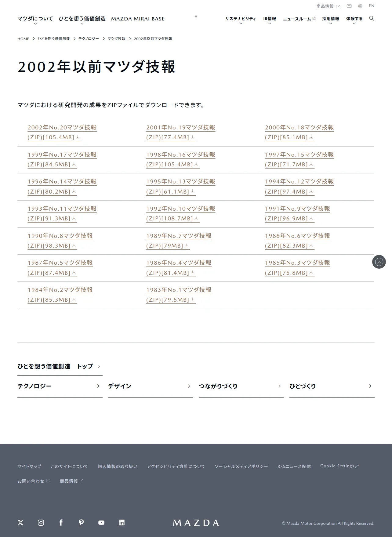Download 1991年No.9マツダ技報 ZIP
The height and width of the screenshot is (537, 392).
point(298,214)
